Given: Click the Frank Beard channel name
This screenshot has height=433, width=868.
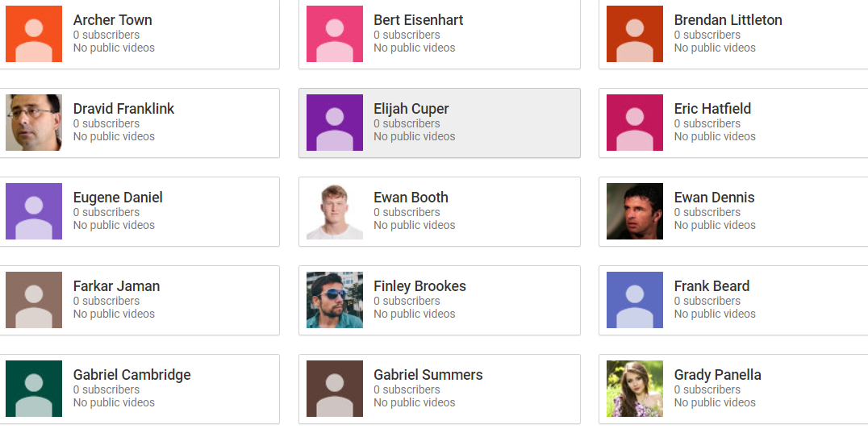Looking at the screenshot, I should 712,286.
